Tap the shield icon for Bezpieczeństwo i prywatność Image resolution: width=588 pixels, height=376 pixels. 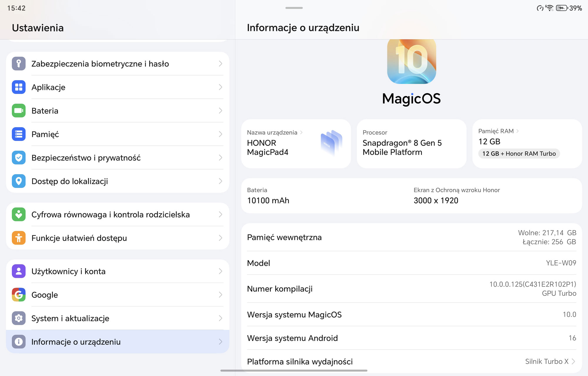[19, 158]
